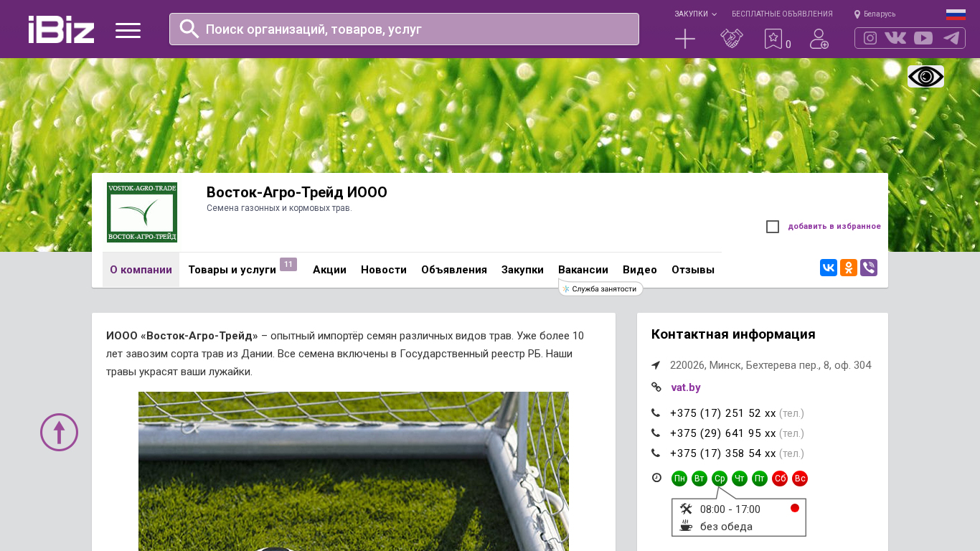Image resolution: width=980 pixels, height=551 pixels.
Task: Share the page on Odnoklassniki
Action: (x=849, y=268)
